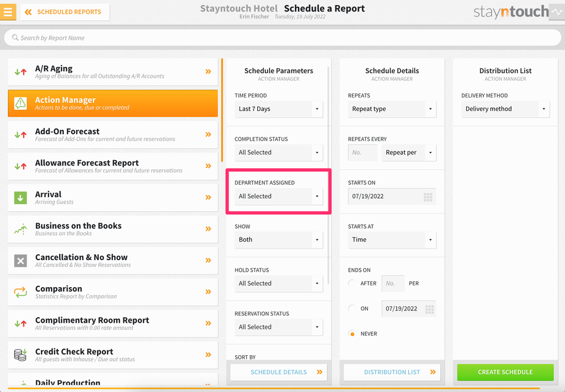Screen dimensions: 565x392
Task: Open the Department Assigned dropdown
Action: (x=279, y=196)
